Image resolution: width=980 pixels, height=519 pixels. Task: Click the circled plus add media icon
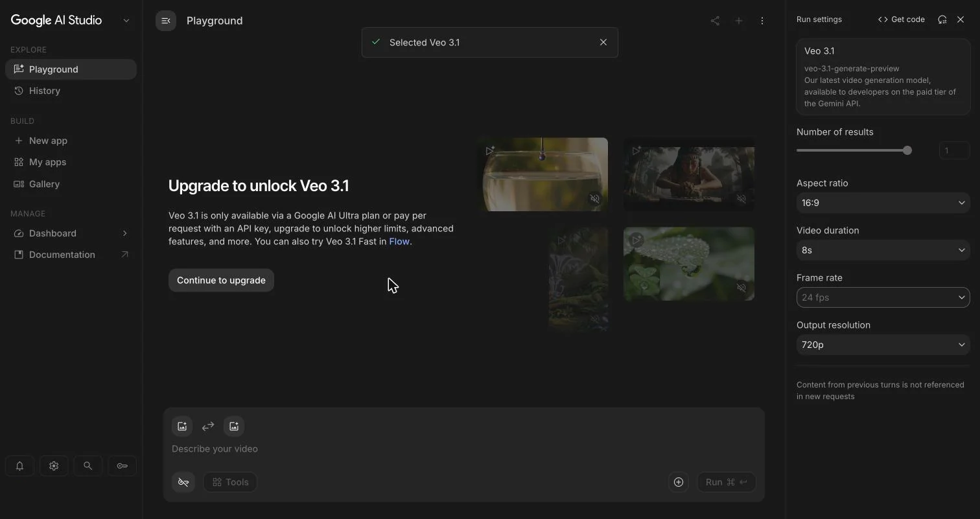(679, 482)
